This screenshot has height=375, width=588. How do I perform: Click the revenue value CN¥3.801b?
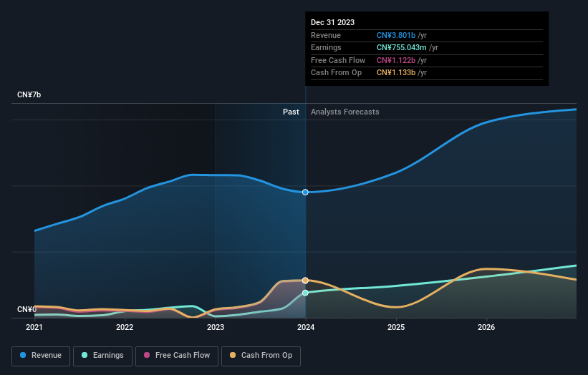click(396, 35)
